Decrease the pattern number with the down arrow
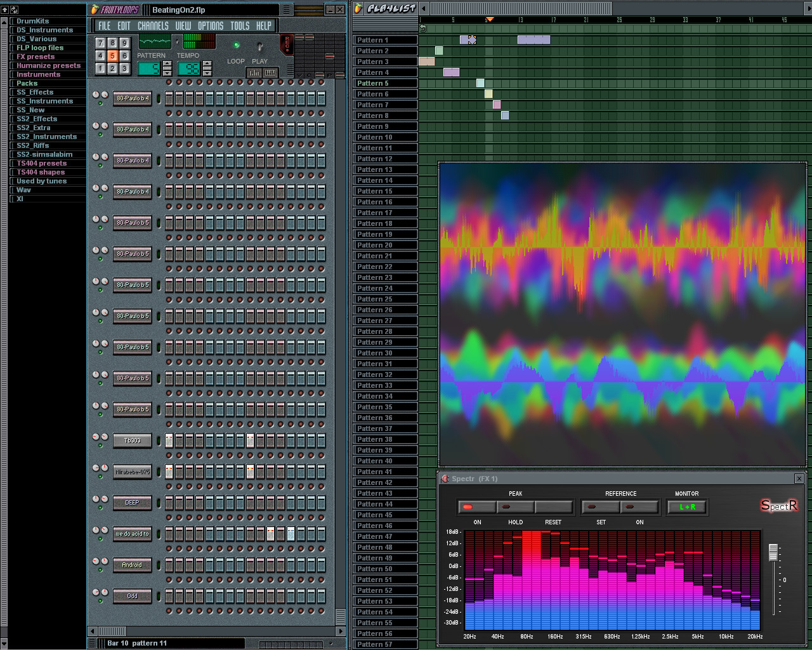The height and width of the screenshot is (650, 812). tap(167, 72)
